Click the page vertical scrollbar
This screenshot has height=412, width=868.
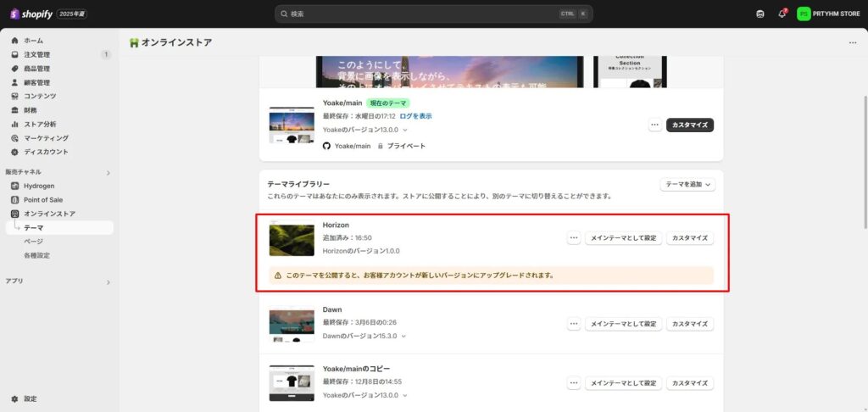(x=865, y=162)
